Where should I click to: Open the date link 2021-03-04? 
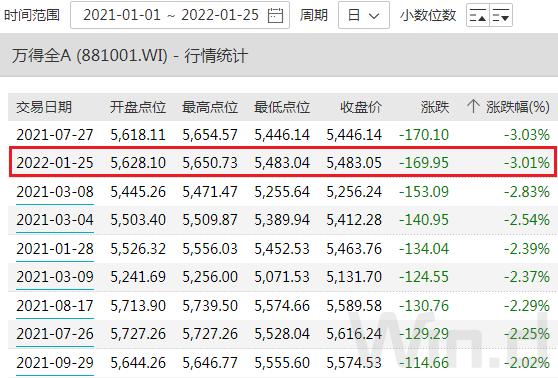[55, 220]
